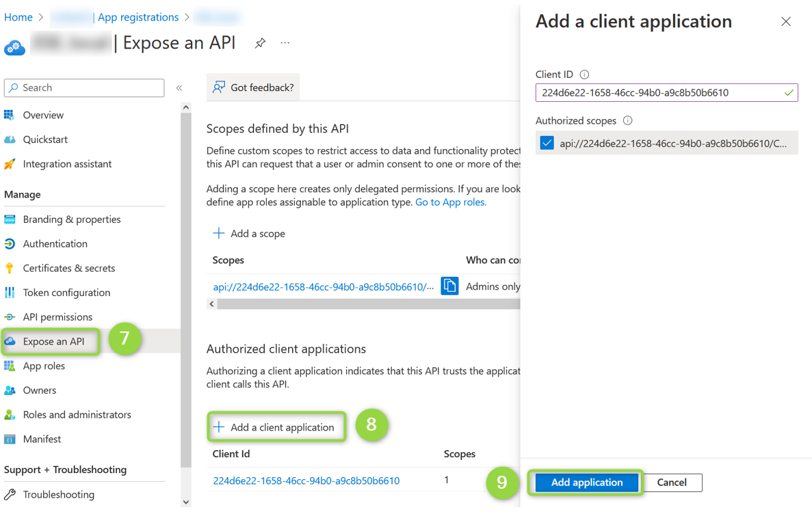
Task: Click the Token configuration bars icon
Action: [x=10, y=293]
